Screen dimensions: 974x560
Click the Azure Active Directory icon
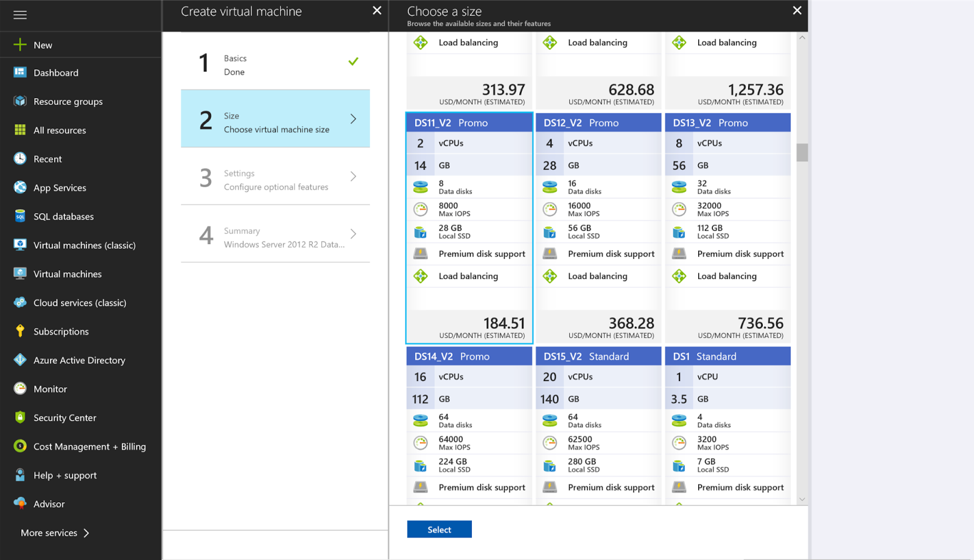[20, 360]
